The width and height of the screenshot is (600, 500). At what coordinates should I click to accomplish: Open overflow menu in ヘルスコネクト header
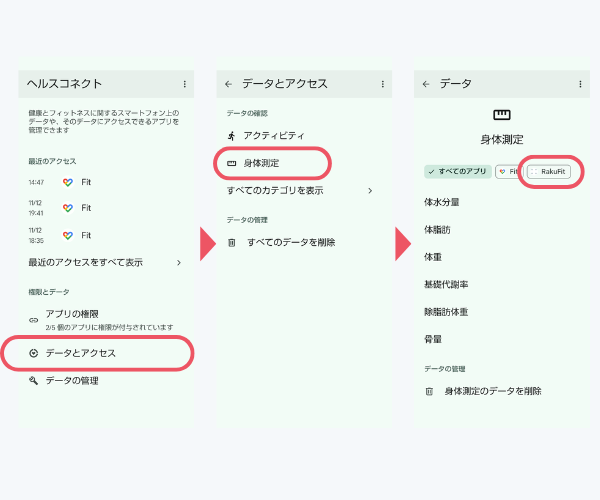pyautogui.click(x=185, y=84)
